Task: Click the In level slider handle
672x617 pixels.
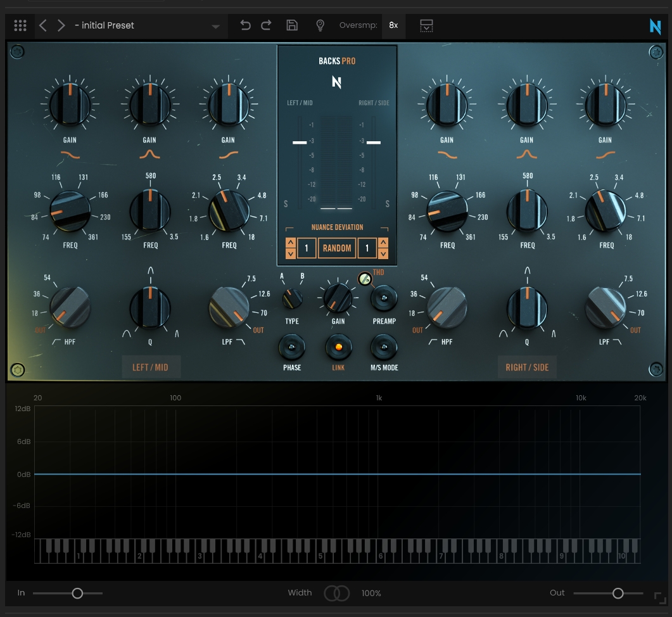Action: [77, 593]
